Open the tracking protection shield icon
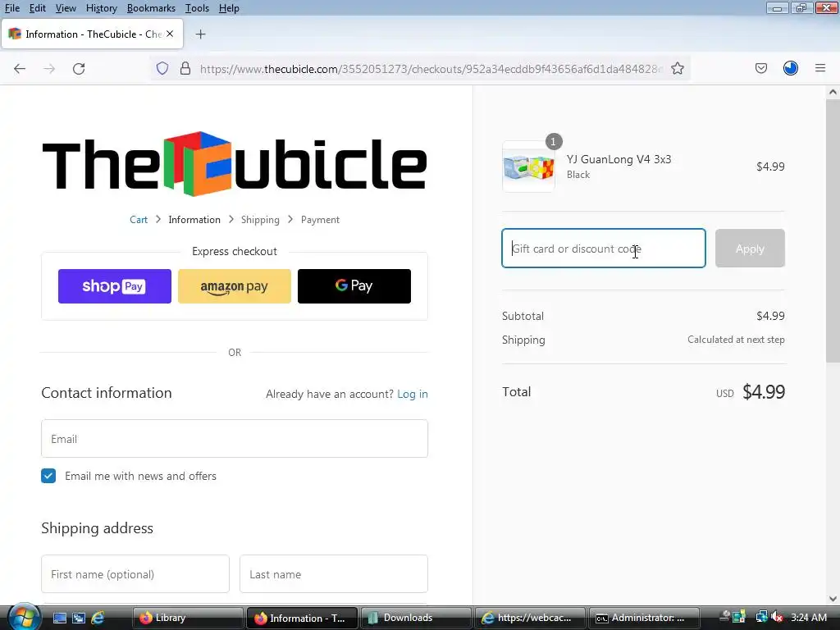This screenshot has height=630, width=840. pos(162,69)
